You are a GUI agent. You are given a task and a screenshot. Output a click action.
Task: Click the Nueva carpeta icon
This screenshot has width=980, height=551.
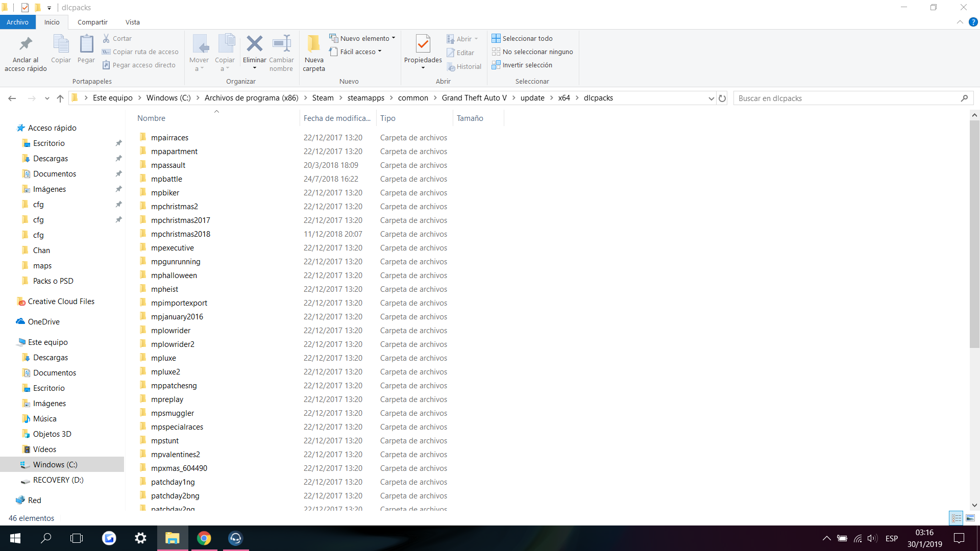[x=313, y=44]
